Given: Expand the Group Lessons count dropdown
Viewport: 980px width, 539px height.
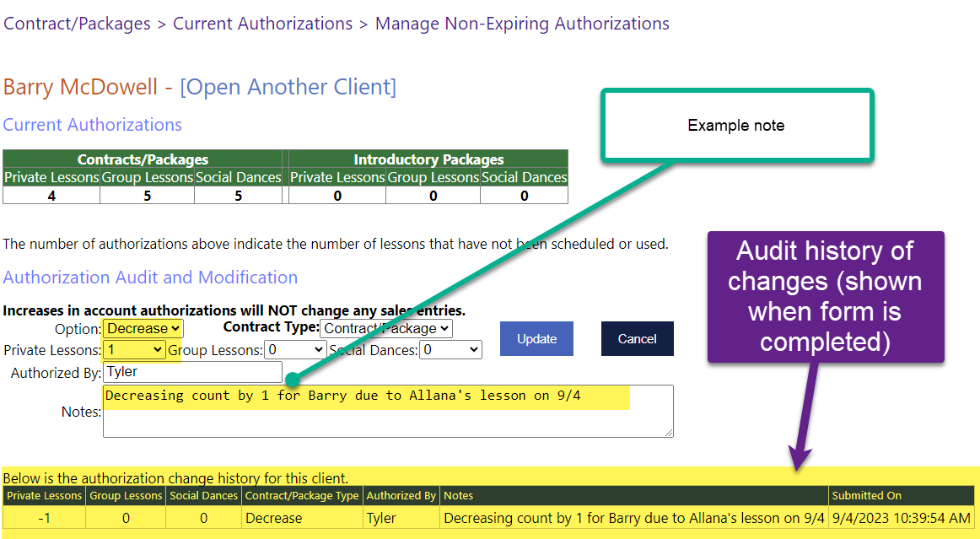Looking at the screenshot, I should 295,349.
